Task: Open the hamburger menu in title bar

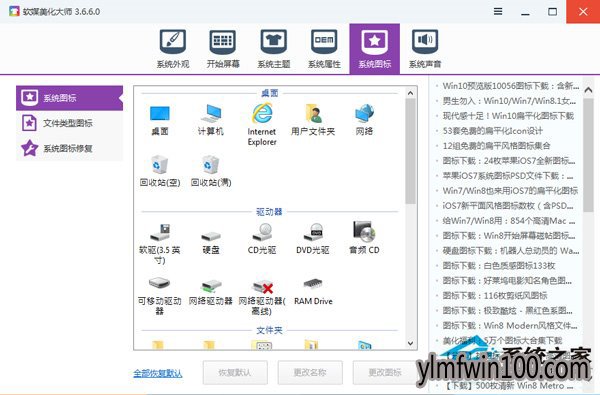Action: coord(498,11)
